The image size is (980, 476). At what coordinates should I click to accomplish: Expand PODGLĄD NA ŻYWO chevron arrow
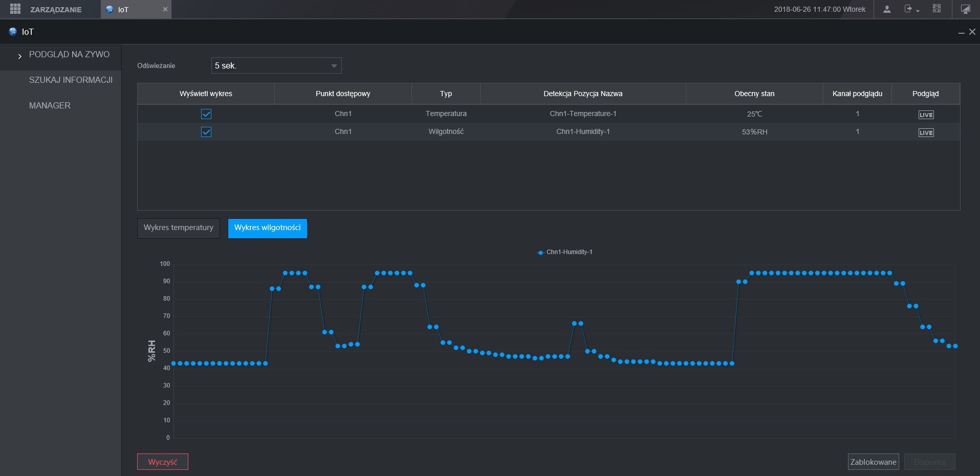click(19, 56)
